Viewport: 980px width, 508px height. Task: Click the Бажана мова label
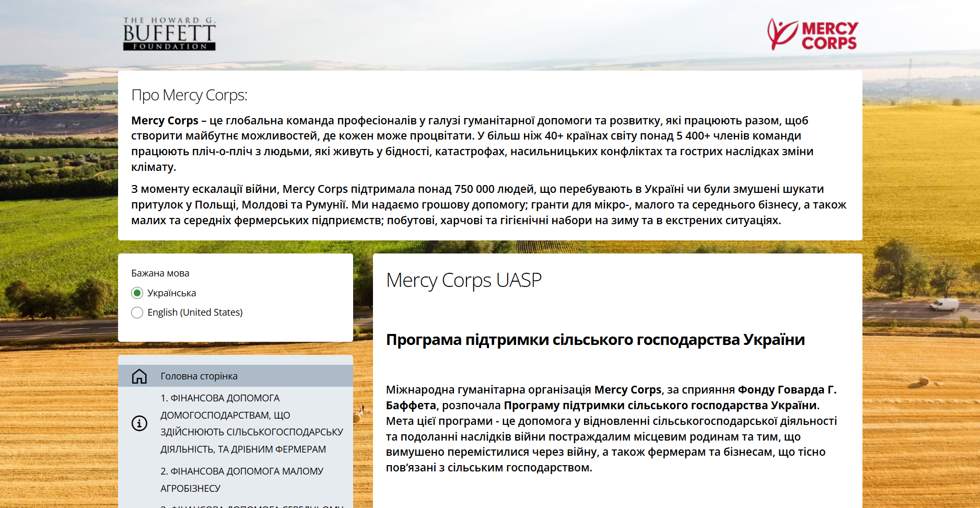[x=160, y=273]
